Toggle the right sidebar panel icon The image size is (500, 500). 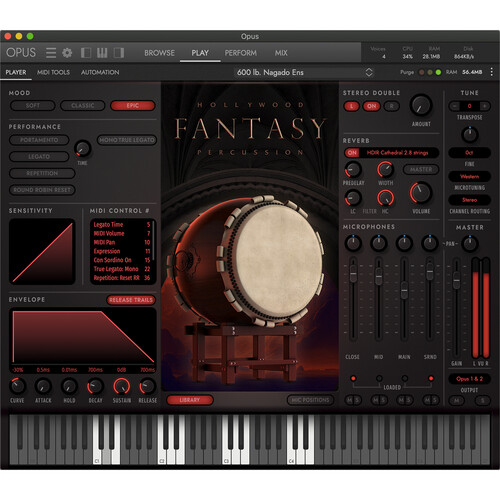pyautogui.click(x=119, y=53)
